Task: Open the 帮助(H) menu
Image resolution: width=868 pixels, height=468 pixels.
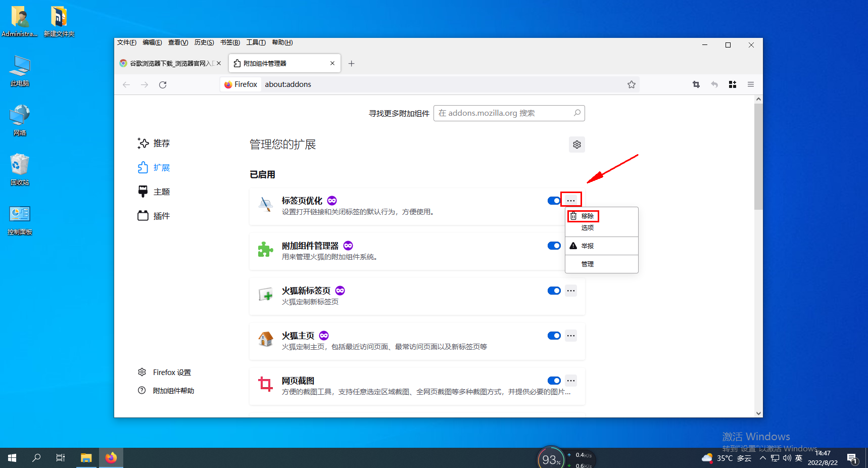Action: coord(282,42)
